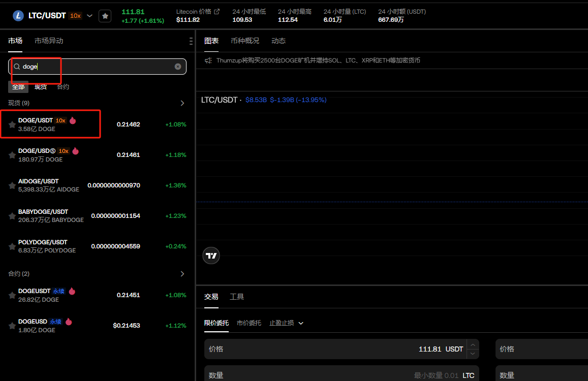
Task: Favorite LTC/USDT with the header star button
Action: click(x=105, y=16)
